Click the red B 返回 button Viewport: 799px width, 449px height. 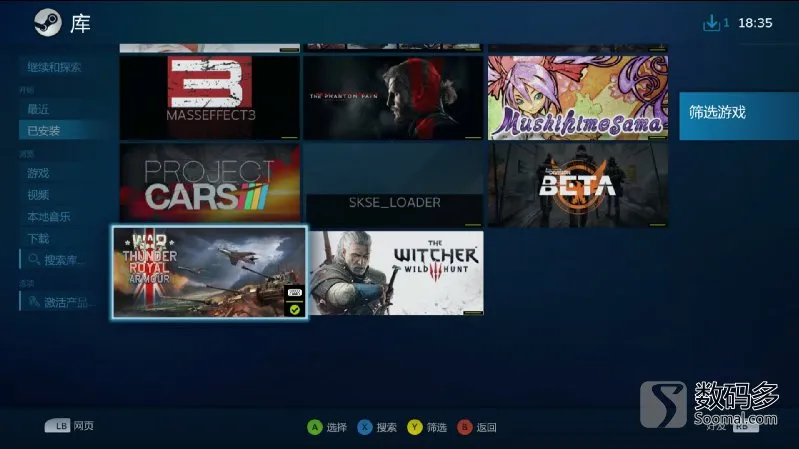click(477, 427)
